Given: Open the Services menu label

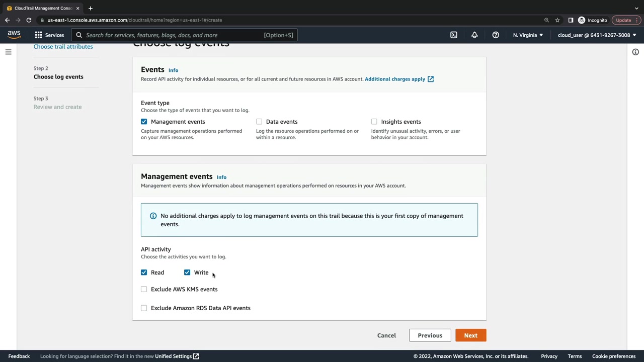Looking at the screenshot, I should click(x=54, y=35).
